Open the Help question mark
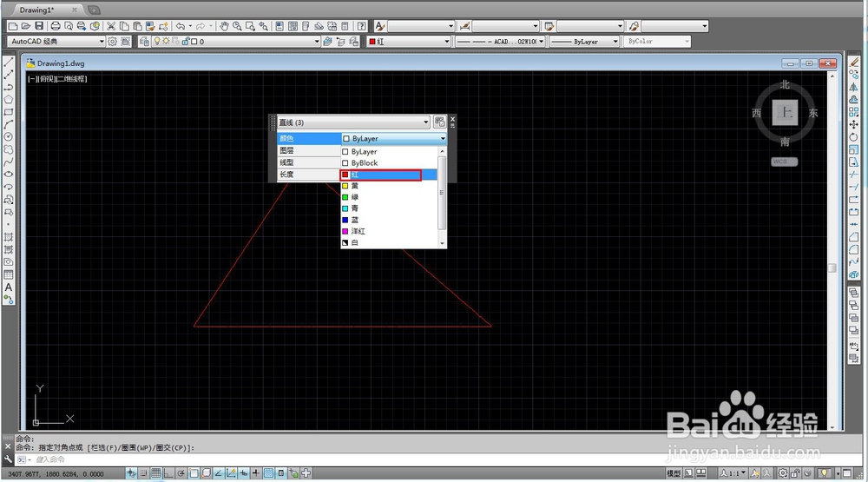868x482 pixels. [x=361, y=26]
